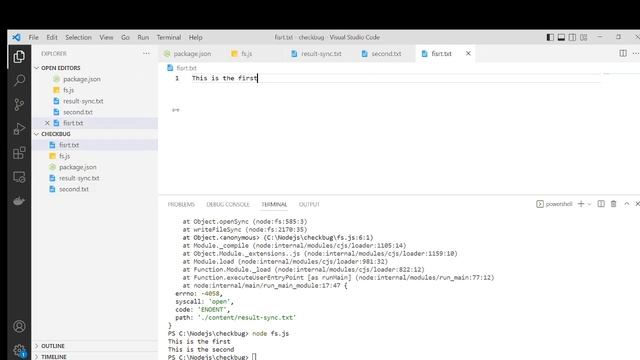The image size is (640, 360).
Task: Switch to the Problems panel tab
Action: [181, 204]
